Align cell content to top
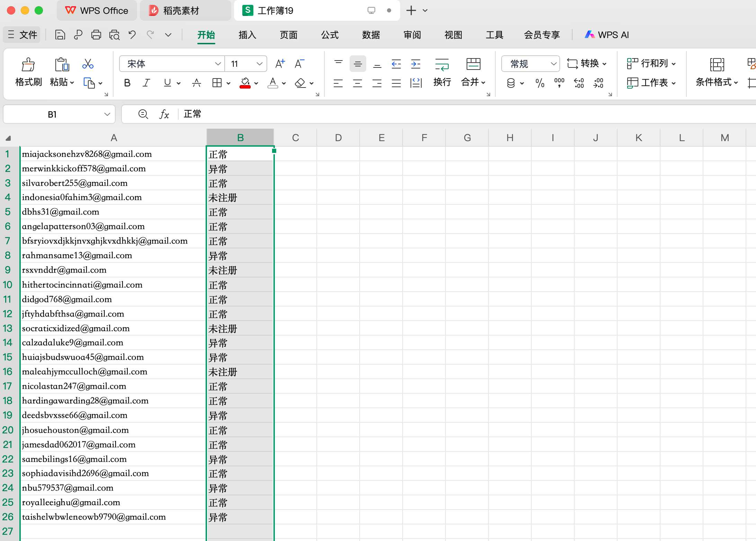The width and height of the screenshot is (756, 541). coord(339,64)
